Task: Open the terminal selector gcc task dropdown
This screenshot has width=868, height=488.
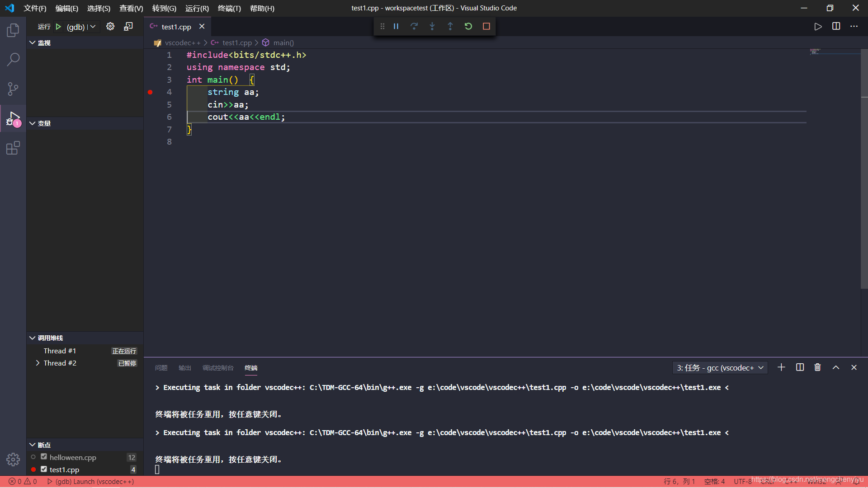Action: (720, 368)
